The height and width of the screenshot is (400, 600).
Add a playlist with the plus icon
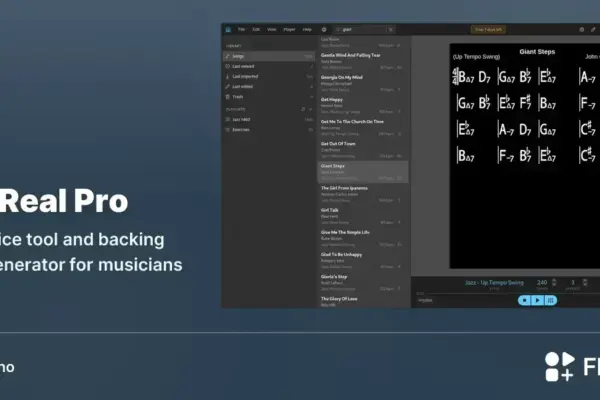pos(311,109)
